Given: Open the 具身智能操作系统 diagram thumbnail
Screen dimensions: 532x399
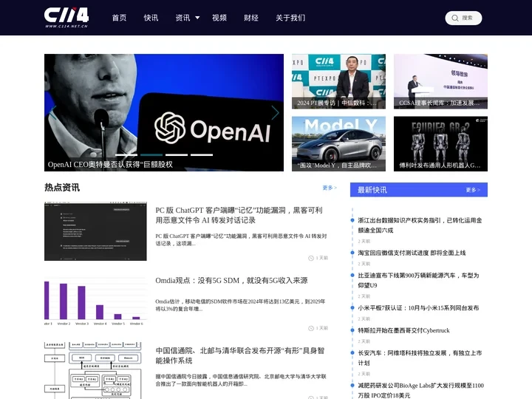Looking at the screenshot, I should click(x=95, y=370).
